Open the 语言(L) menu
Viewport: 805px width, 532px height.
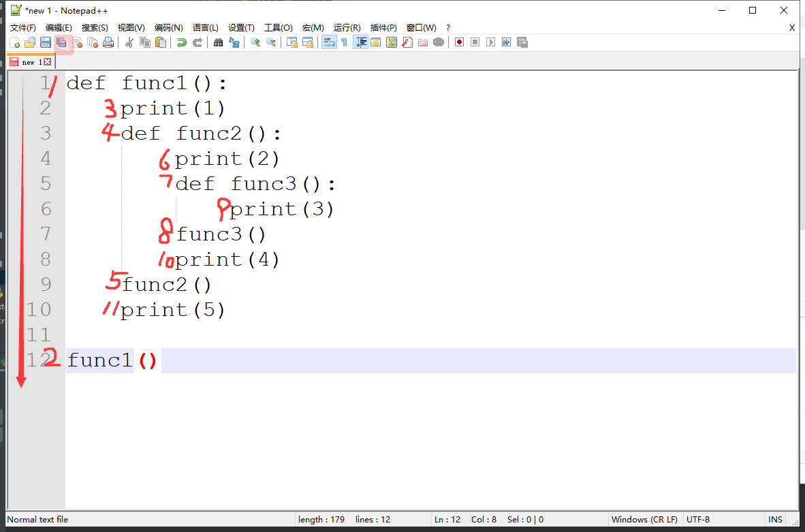pos(206,28)
